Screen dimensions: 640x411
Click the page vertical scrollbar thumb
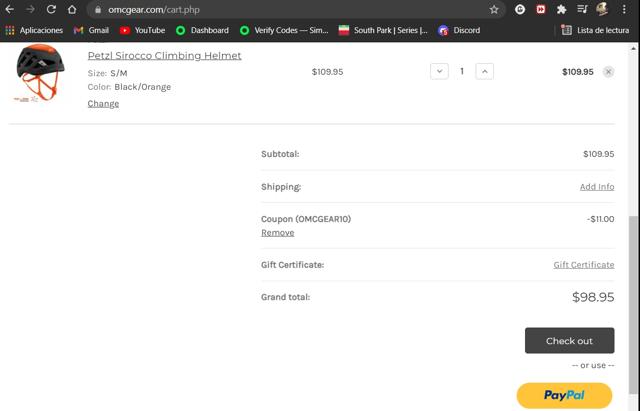633,304
